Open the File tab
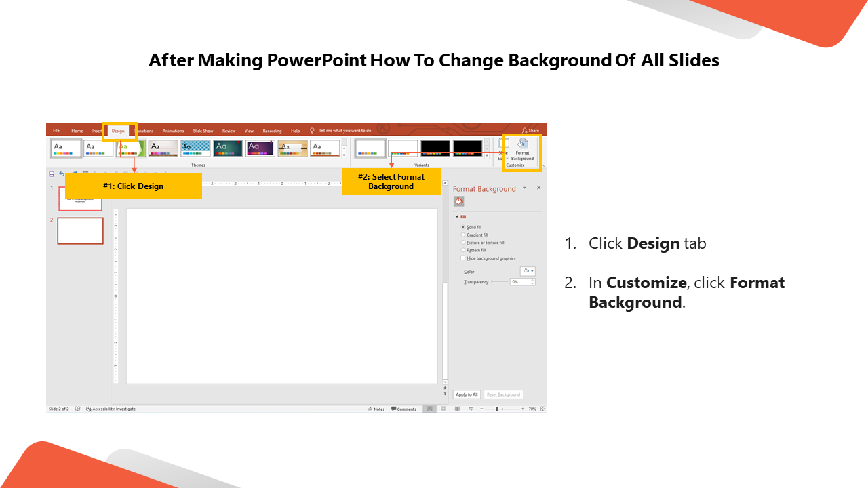Viewport: 868px width, 488px height. [x=56, y=131]
